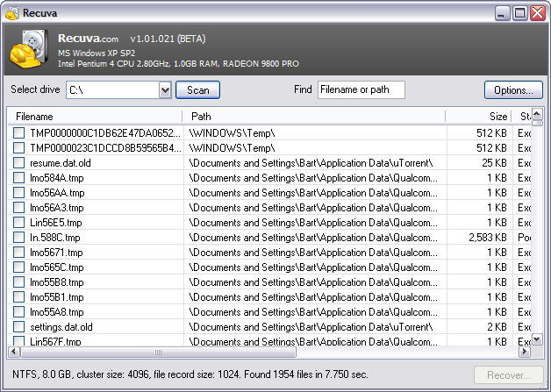
Task: Click the In.588C.tmp filename
Action: 54,238
